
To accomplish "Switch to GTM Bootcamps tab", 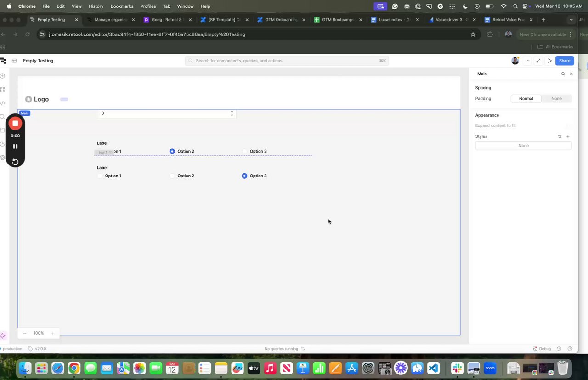I will (338, 20).
